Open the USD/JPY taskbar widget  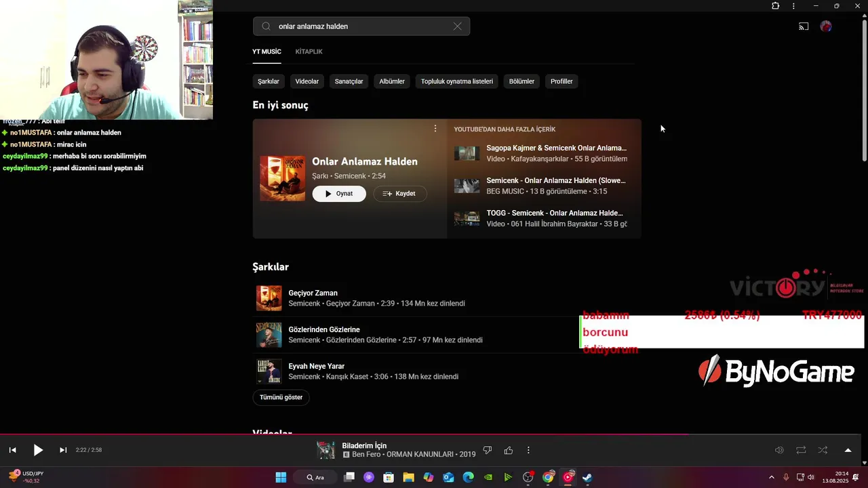[26, 477]
